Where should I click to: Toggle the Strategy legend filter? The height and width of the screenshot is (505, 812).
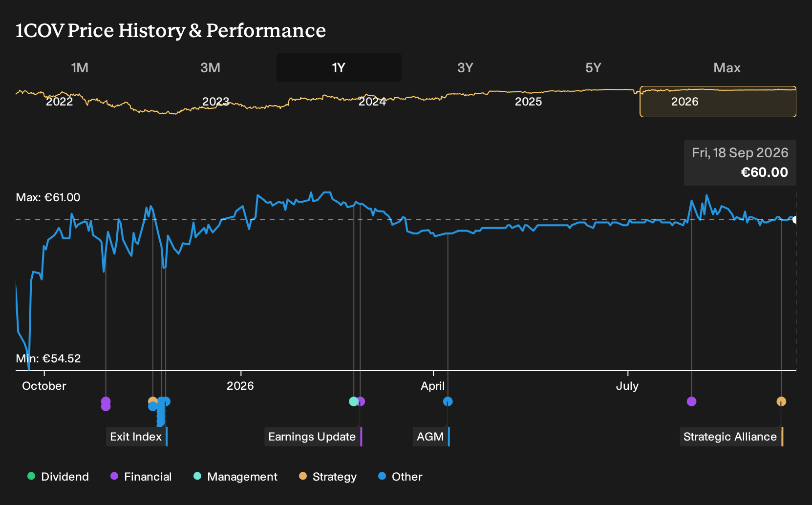click(x=328, y=477)
